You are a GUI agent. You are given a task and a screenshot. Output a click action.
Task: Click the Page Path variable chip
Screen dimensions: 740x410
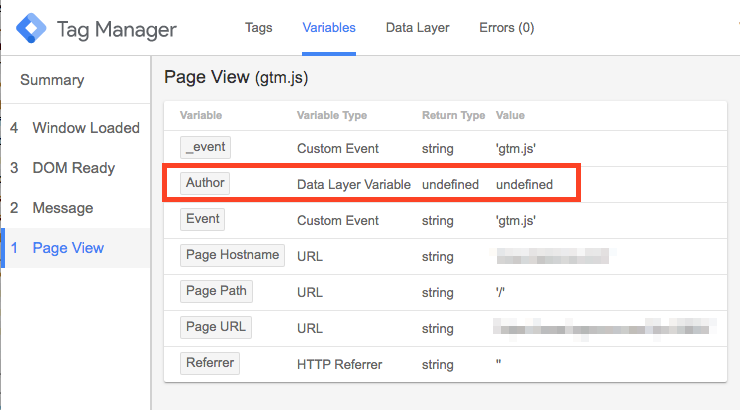[216, 291]
